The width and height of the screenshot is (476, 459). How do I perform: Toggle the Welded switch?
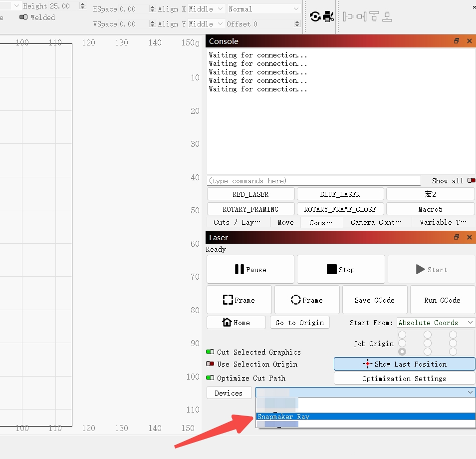(23, 17)
